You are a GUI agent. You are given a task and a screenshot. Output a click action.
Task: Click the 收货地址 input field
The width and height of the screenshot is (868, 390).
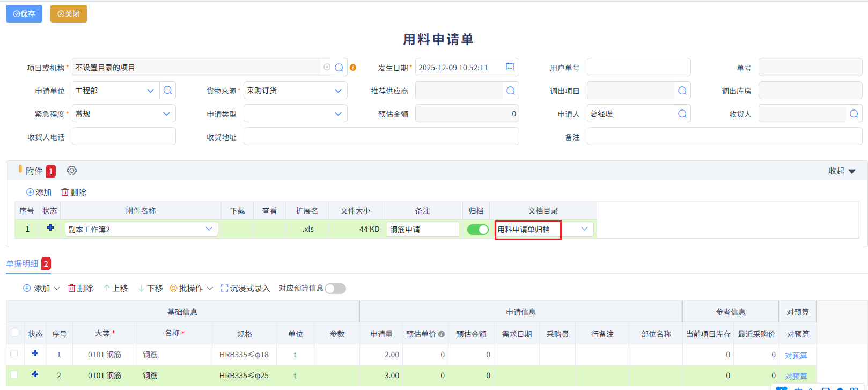(381, 137)
